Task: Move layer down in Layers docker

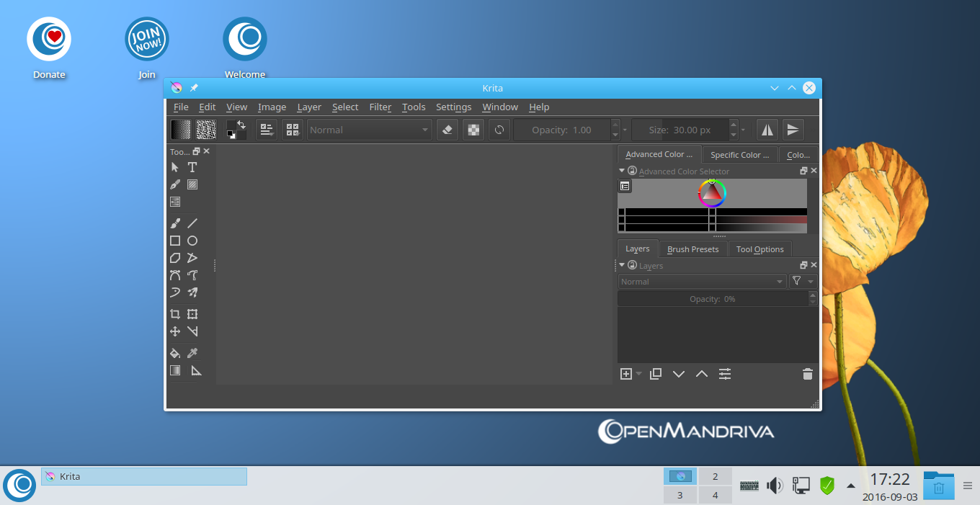Action: click(679, 374)
